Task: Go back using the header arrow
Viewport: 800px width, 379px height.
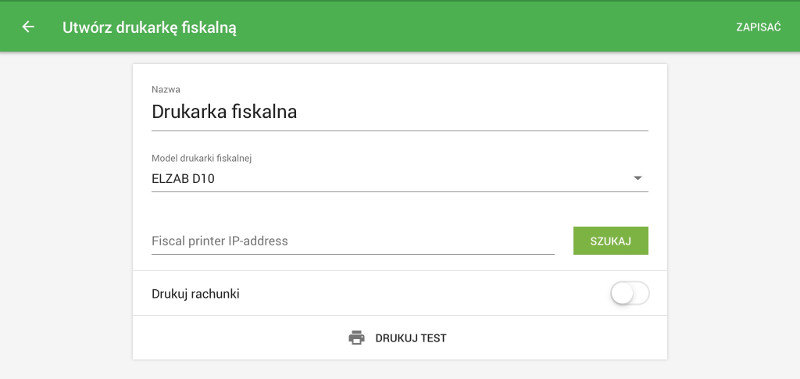Action: [28, 27]
